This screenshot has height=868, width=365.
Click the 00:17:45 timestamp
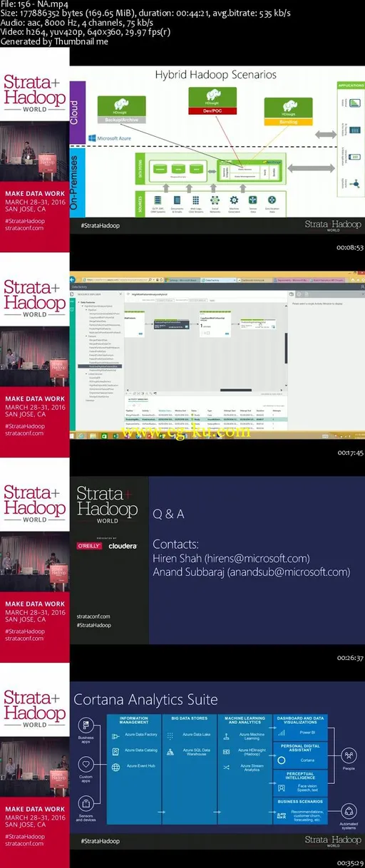tap(350, 453)
